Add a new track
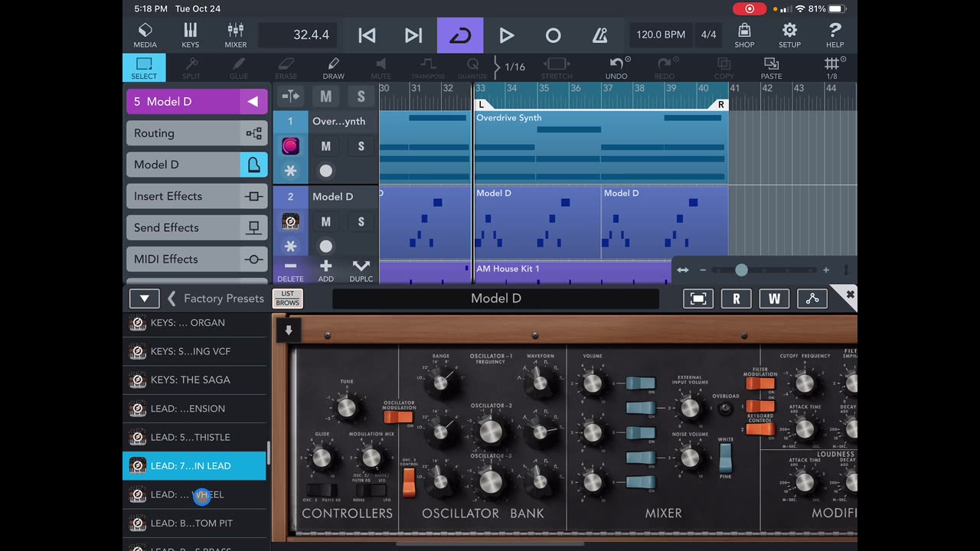 326,271
